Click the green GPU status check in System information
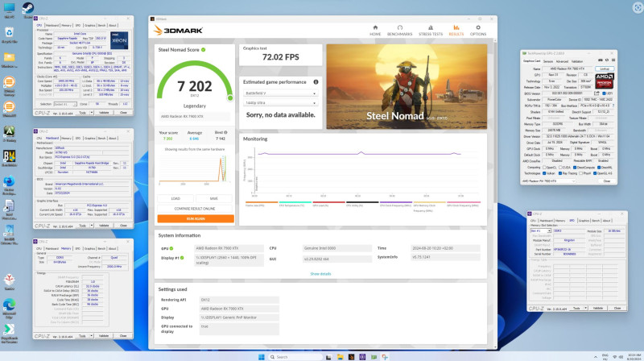The width and height of the screenshot is (644, 361). click(171, 248)
